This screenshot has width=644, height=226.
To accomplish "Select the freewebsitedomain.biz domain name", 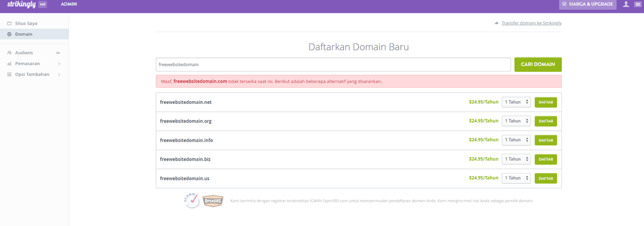I will (x=185, y=159).
